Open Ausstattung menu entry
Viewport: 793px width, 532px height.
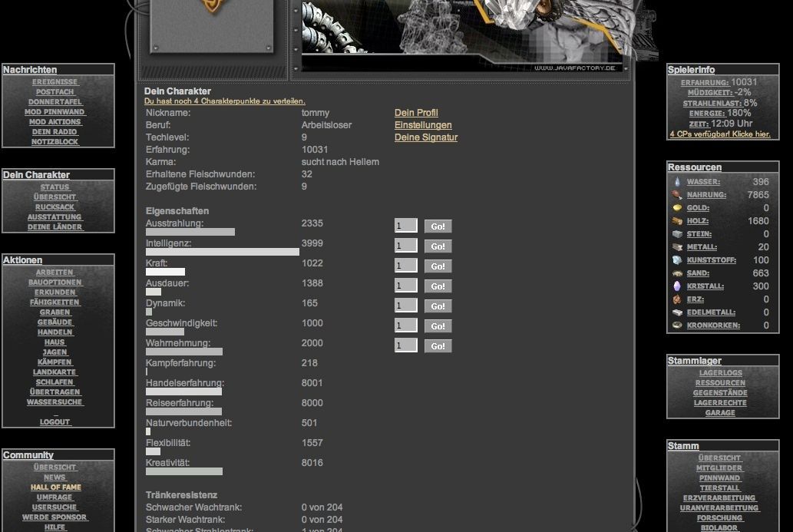[55, 217]
